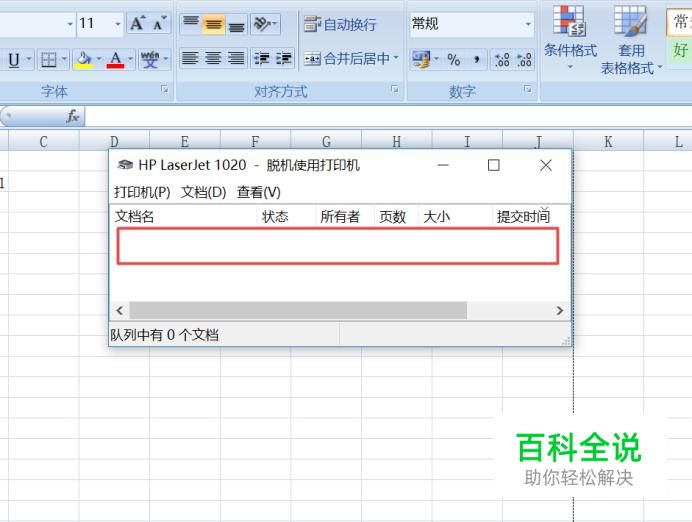
Task: Click into the formula bar
Action: click(388, 116)
